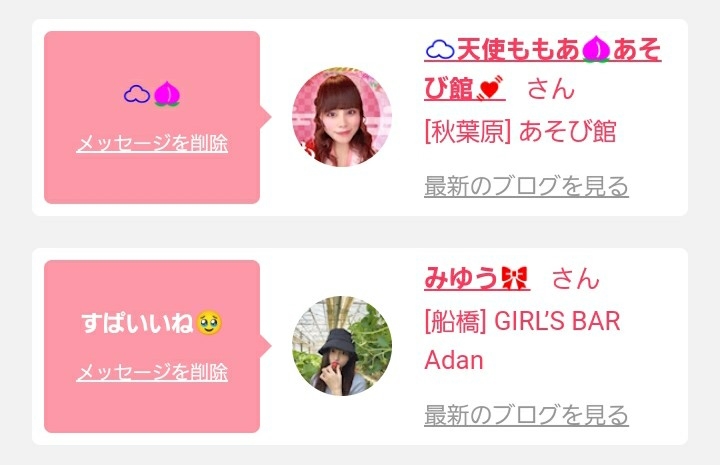Viewport: 720px width, 465px height.
Task: Delete the cloud and peach emoji message
Action: pos(152,143)
